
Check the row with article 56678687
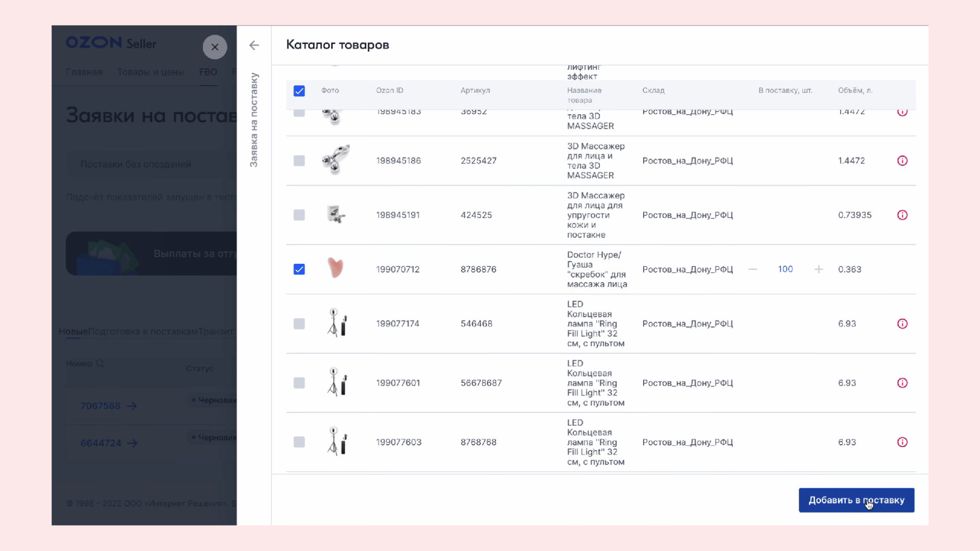(x=299, y=383)
